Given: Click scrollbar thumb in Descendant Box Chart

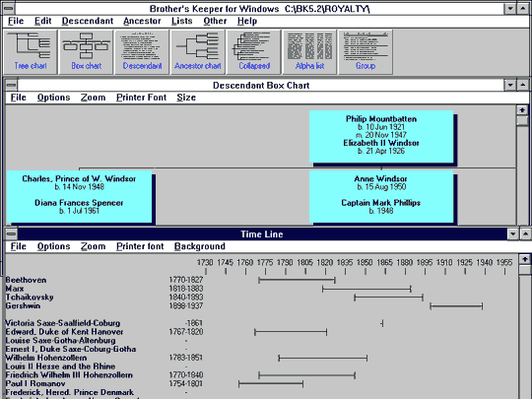Looking at the screenshot, I should [522, 121].
